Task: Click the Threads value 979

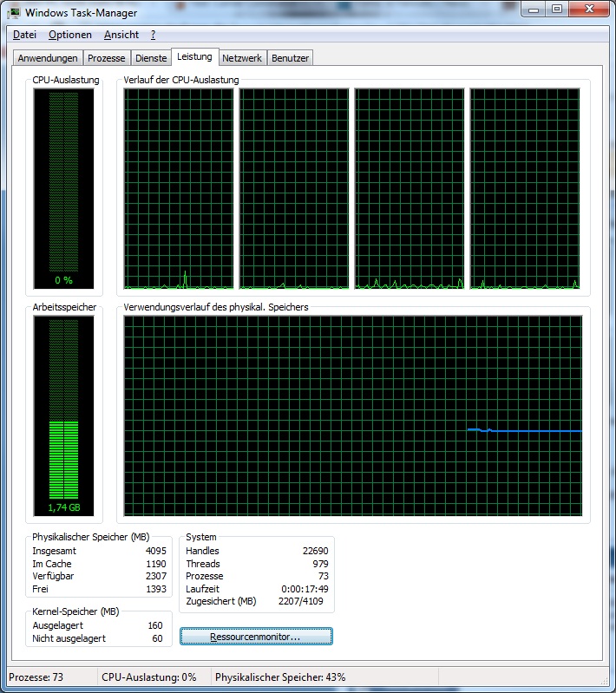Action: point(320,564)
